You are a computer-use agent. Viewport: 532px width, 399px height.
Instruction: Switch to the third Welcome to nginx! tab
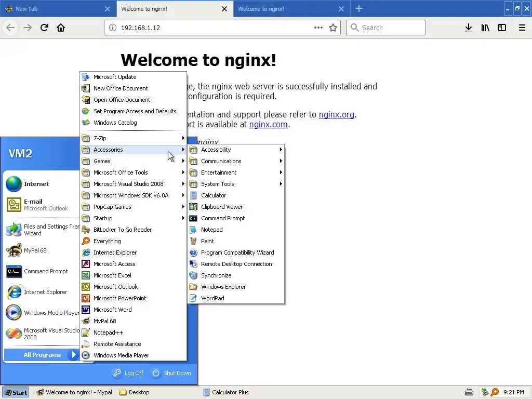(x=291, y=9)
